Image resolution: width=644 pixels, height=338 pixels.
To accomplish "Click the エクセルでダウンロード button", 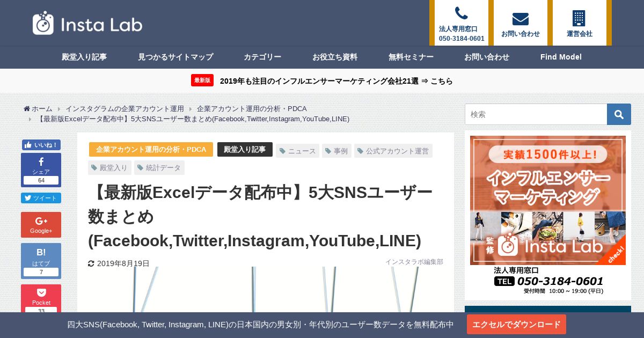I will click(516, 325).
